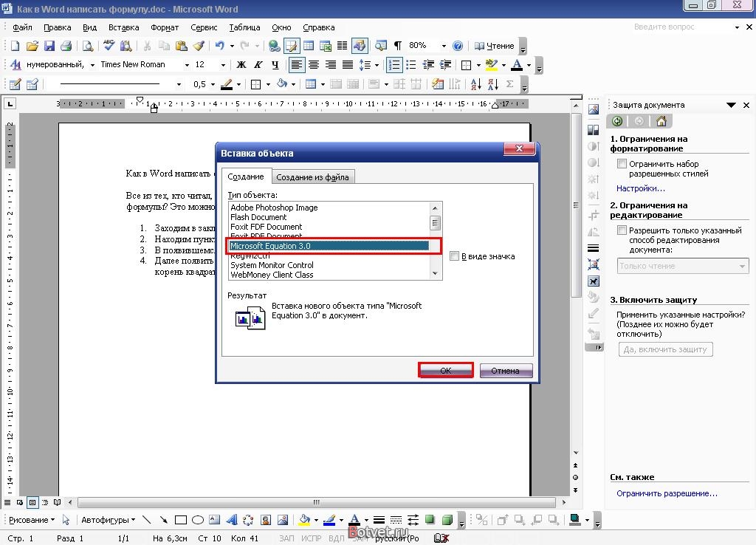Draw a rectangle from Drawing toolbar
Image resolution: width=756 pixels, height=545 pixels.
coord(181,520)
